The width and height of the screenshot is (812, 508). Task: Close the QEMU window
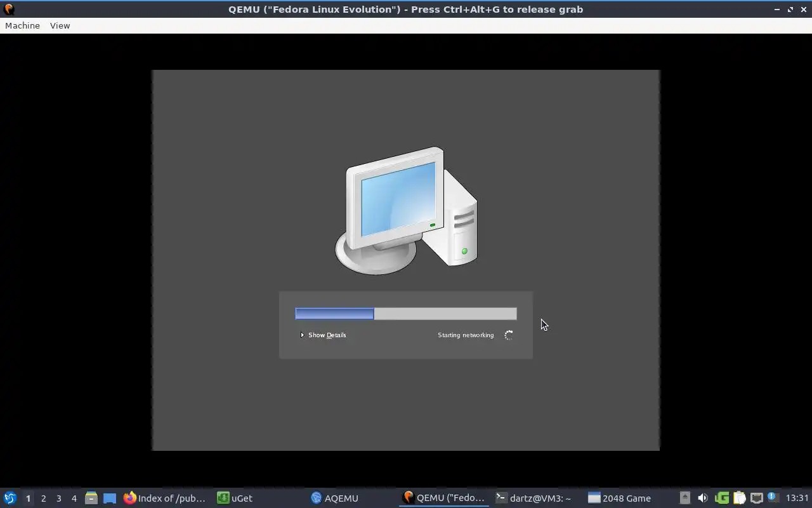[x=803, y=10]
